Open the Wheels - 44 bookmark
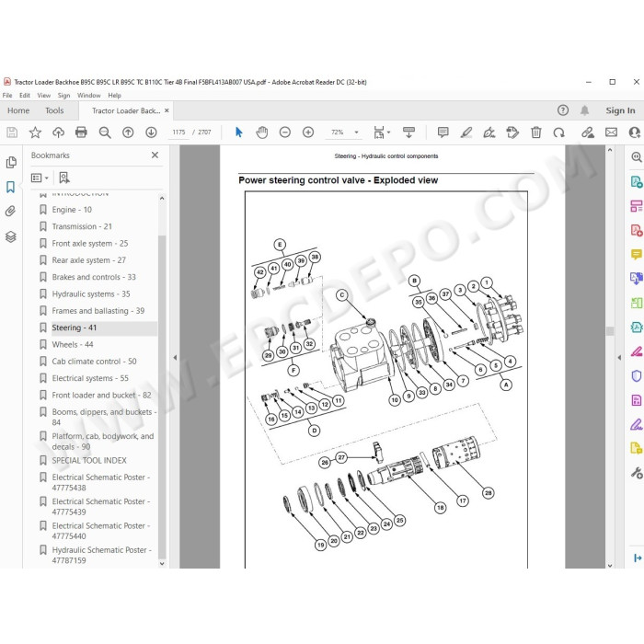 coord(73,344)
